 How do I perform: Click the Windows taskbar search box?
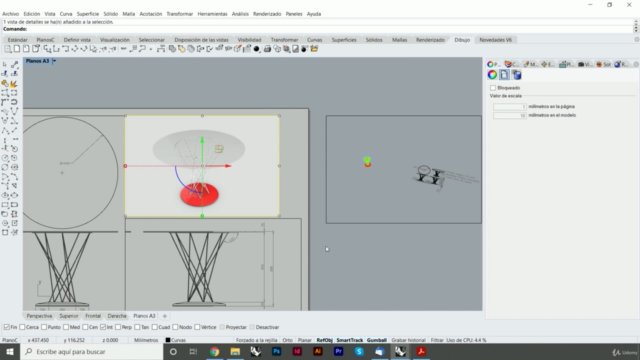point(92,351)
